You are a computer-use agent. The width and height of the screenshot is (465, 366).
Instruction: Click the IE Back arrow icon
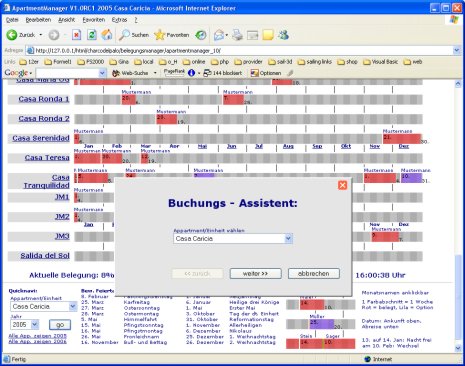tap(12, 35)
